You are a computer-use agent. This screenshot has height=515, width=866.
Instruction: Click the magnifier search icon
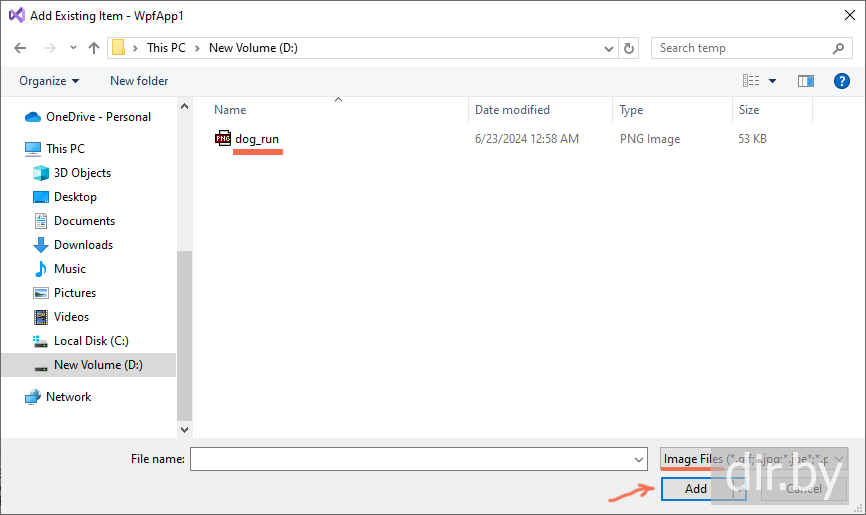pyautogui.click(x=838, y=49)
